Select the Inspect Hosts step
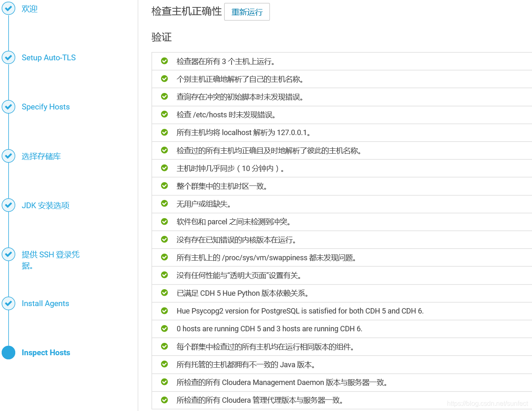 [46, 352]
